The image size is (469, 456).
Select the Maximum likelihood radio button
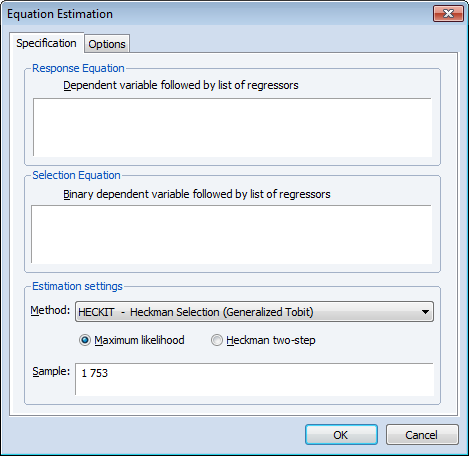tap(85, 340)
